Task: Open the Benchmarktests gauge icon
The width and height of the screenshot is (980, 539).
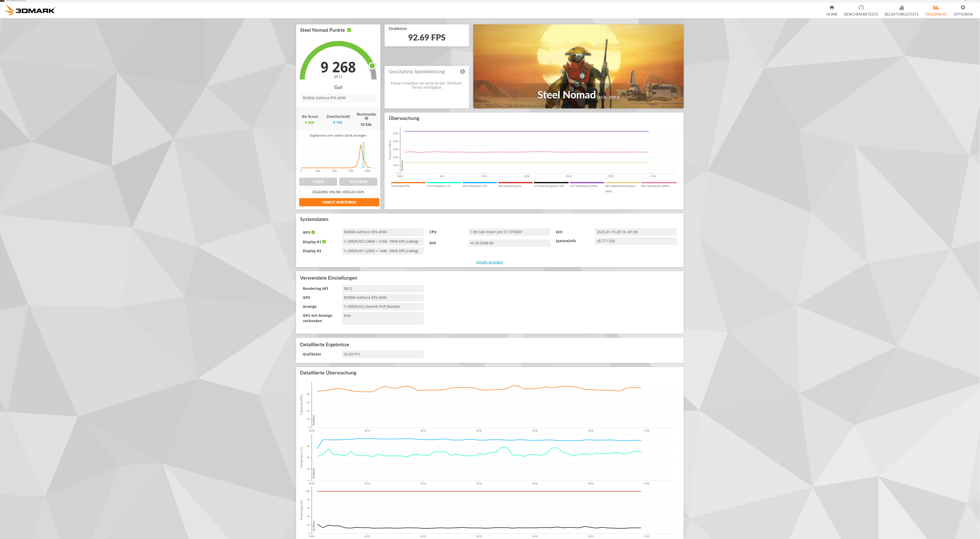Action: tap(861, 8)
